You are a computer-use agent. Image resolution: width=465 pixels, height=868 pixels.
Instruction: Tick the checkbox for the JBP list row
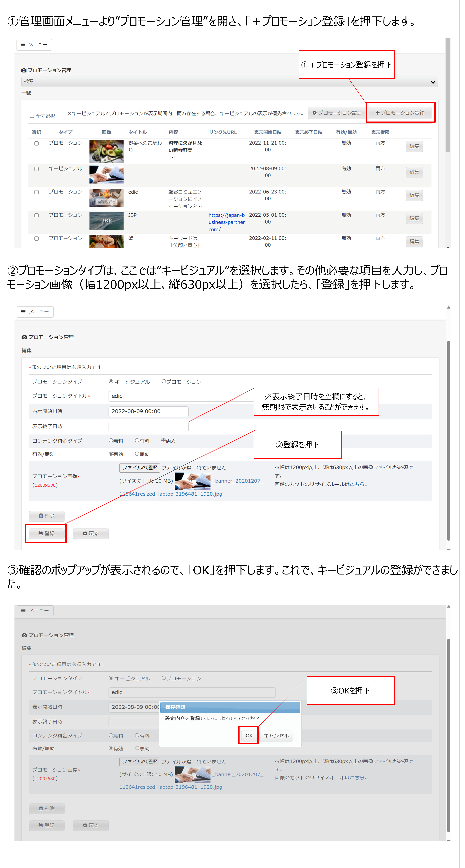pyautogui.click(x=36, y=215)
